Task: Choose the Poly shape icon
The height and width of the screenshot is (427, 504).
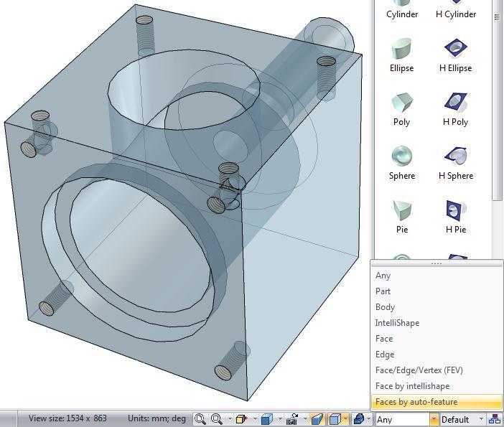Action: pos(402,102)
